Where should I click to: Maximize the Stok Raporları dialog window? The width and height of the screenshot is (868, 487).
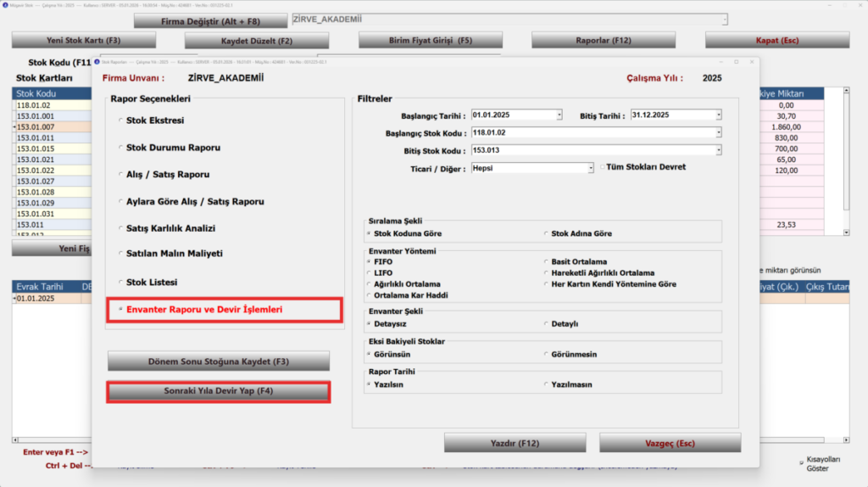click(x=737, y=61)
